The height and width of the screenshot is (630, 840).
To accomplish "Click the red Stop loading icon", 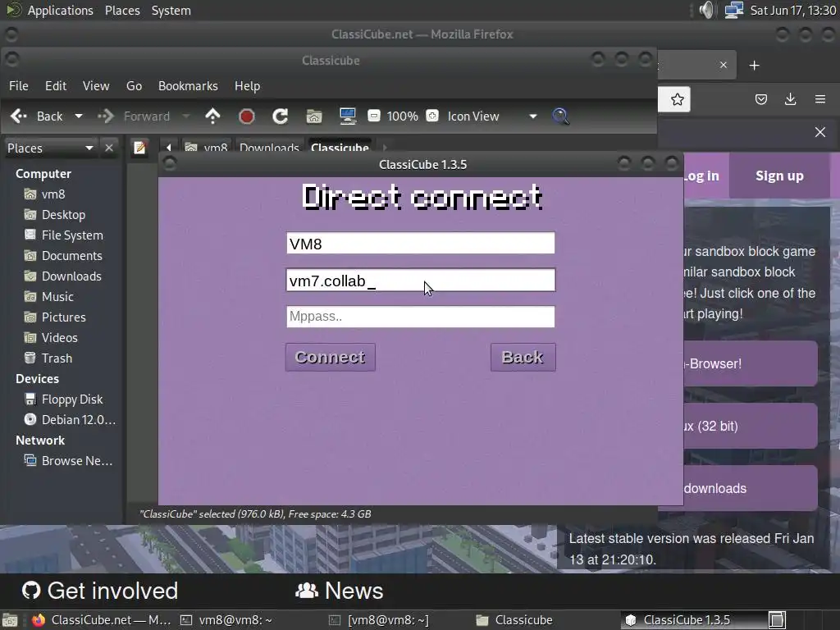I will [246, 116].
